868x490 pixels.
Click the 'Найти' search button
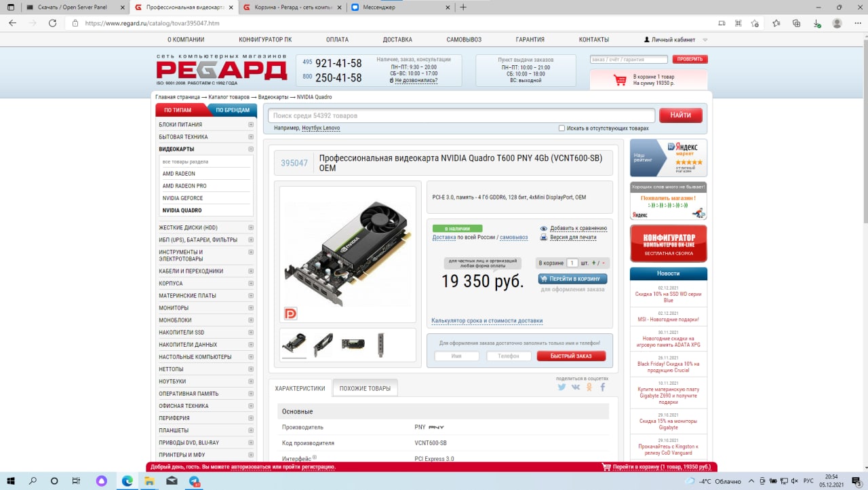[x=681, y=115]
